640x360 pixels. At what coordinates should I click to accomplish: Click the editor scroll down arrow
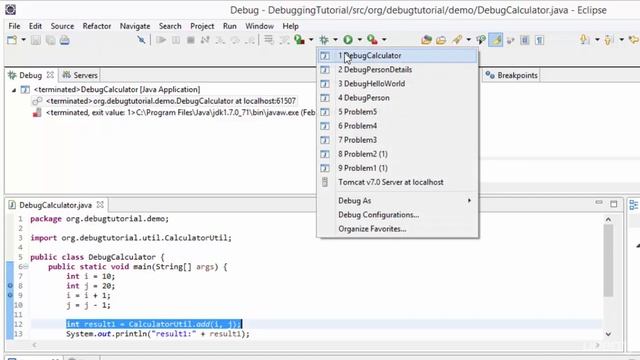pos(608,334)
